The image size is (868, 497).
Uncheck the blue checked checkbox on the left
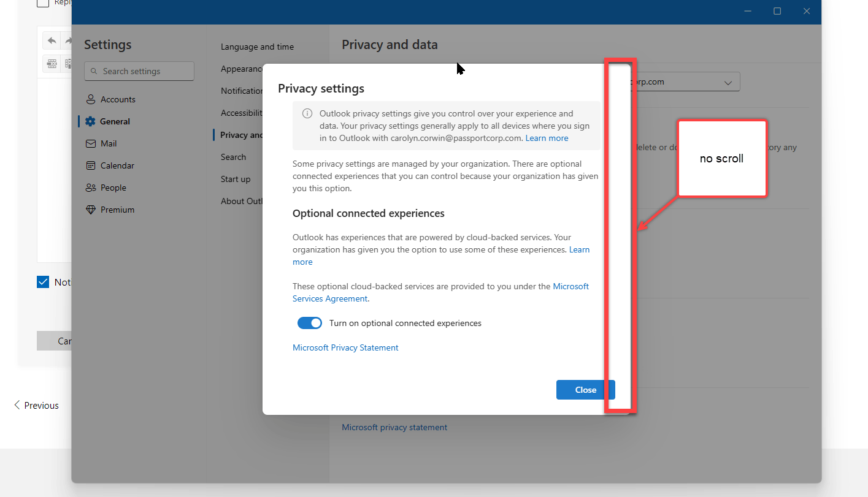coord(43,282)
